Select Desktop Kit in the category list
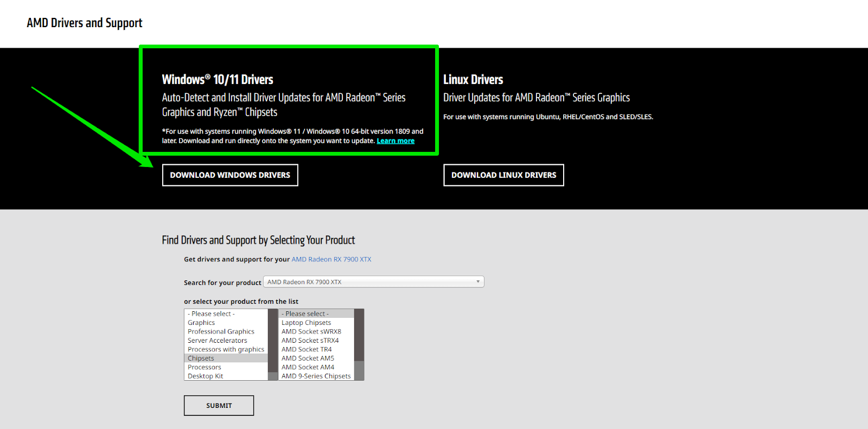 226,376
